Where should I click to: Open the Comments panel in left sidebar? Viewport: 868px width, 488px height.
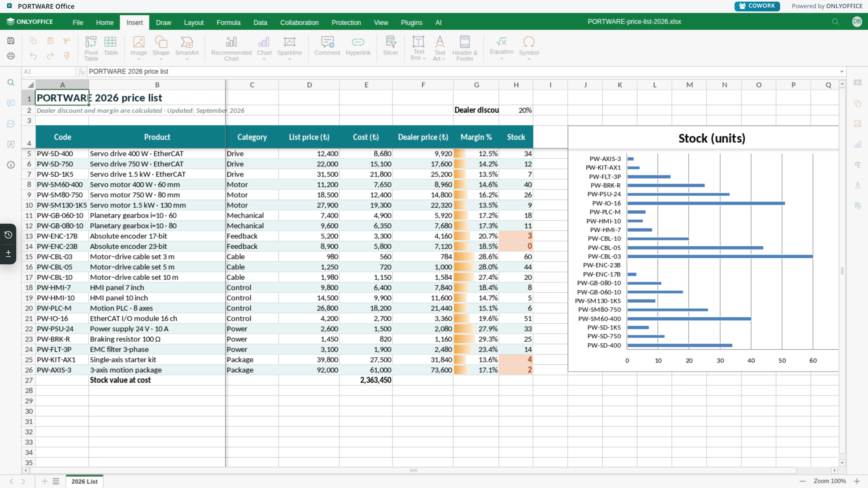click(x=11, y=103)
